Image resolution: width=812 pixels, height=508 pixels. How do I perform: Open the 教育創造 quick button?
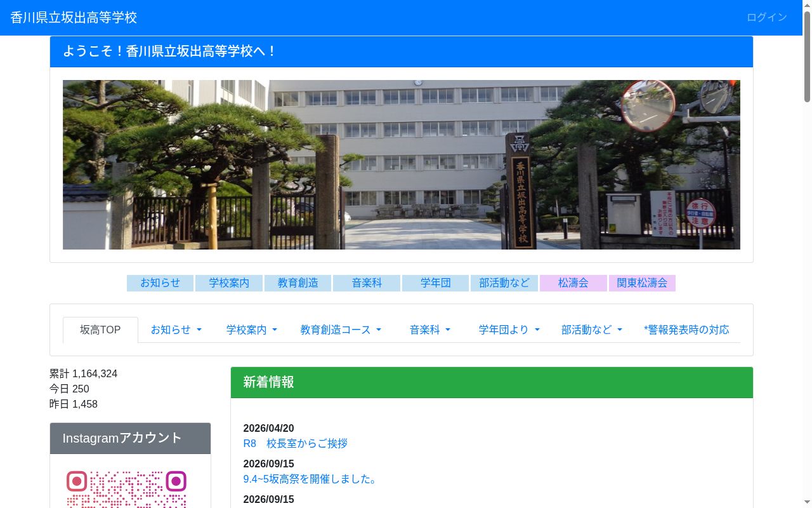coord(298,283)
